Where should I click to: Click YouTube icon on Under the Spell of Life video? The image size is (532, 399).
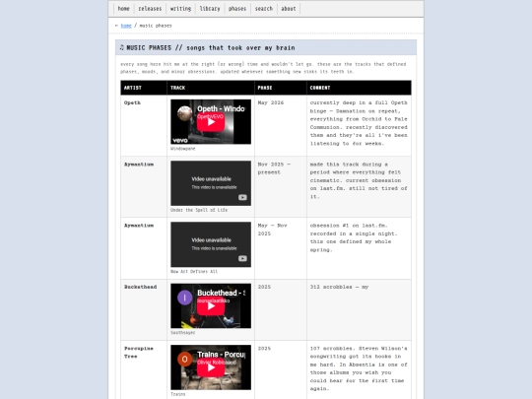pyautogui.click(x=242, y=197)
